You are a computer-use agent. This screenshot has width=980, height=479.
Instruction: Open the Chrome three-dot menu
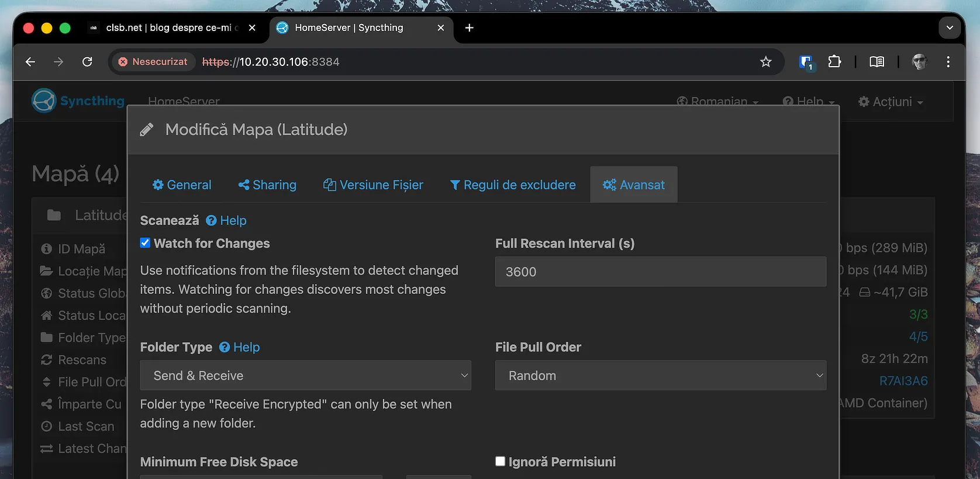click(948, 62)
